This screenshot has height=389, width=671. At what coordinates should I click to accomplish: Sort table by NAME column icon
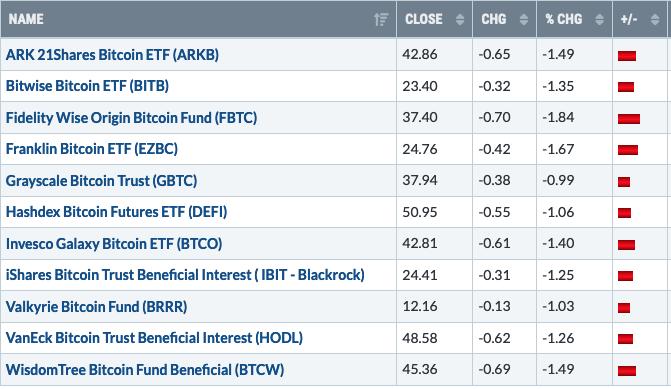click(x=381, y=19)
